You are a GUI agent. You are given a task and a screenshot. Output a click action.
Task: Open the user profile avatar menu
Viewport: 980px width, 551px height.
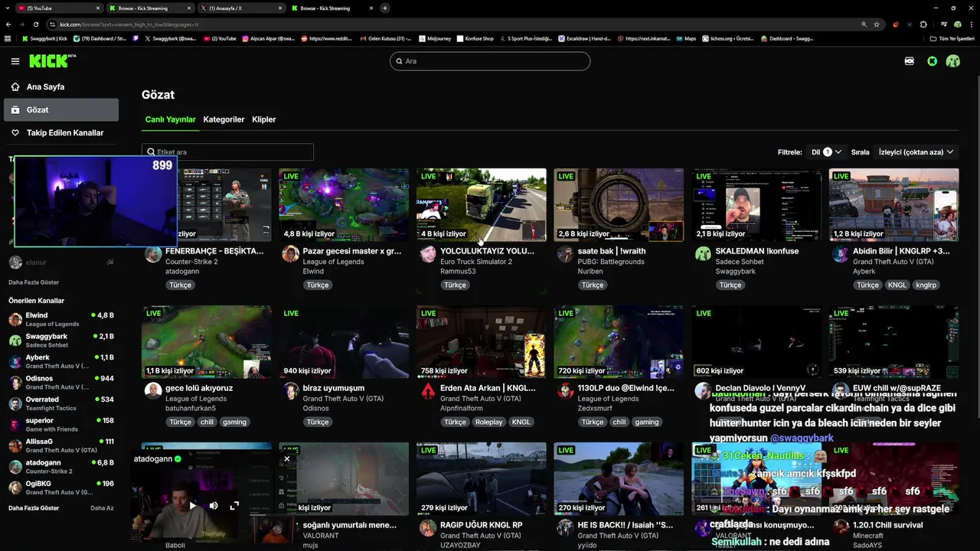(x=953, y=61)
